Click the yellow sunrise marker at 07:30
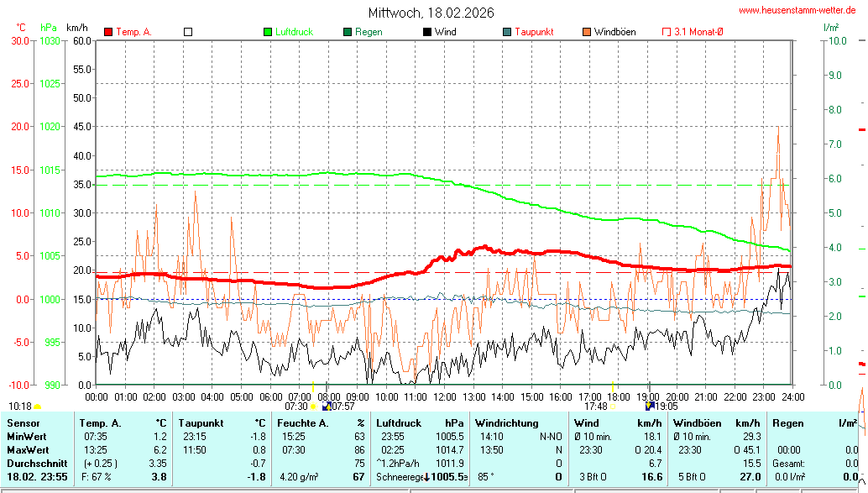The width and height of the screenshot is (868, 493). [313, 406]
